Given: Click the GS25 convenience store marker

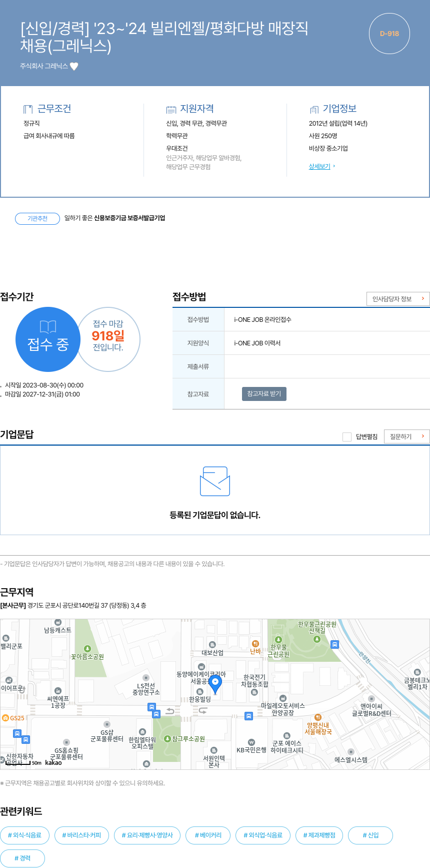Looking at the screenshot, I should 5,718.
